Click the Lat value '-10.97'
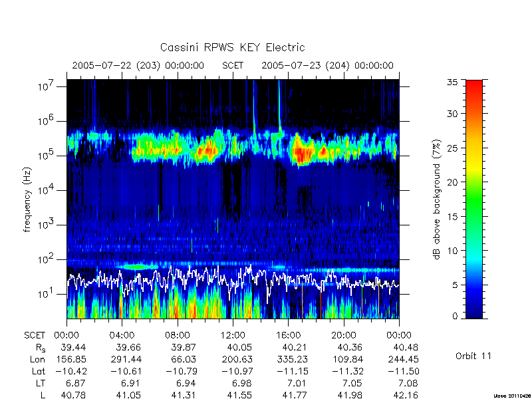532x399 pixels. click(x=237, y=371)
